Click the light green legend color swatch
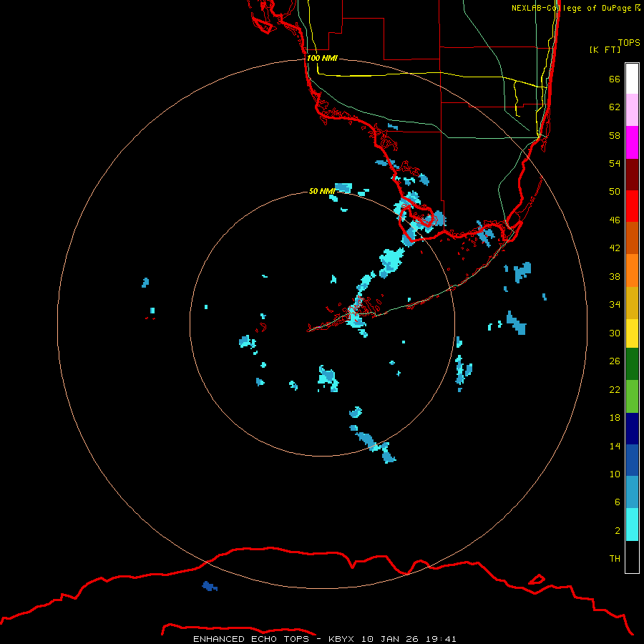The image size is (644, 644). click(632, 396)
